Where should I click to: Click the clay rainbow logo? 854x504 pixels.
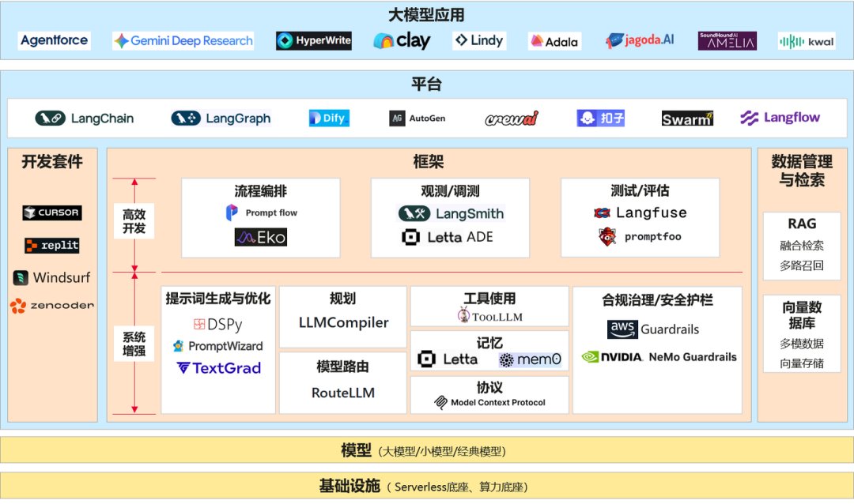pos(402,40)
